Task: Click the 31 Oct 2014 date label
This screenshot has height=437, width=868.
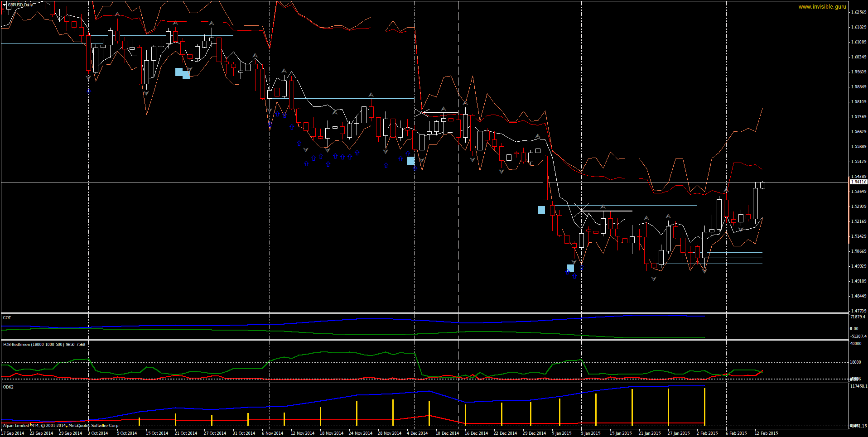Action: point(244,433)
